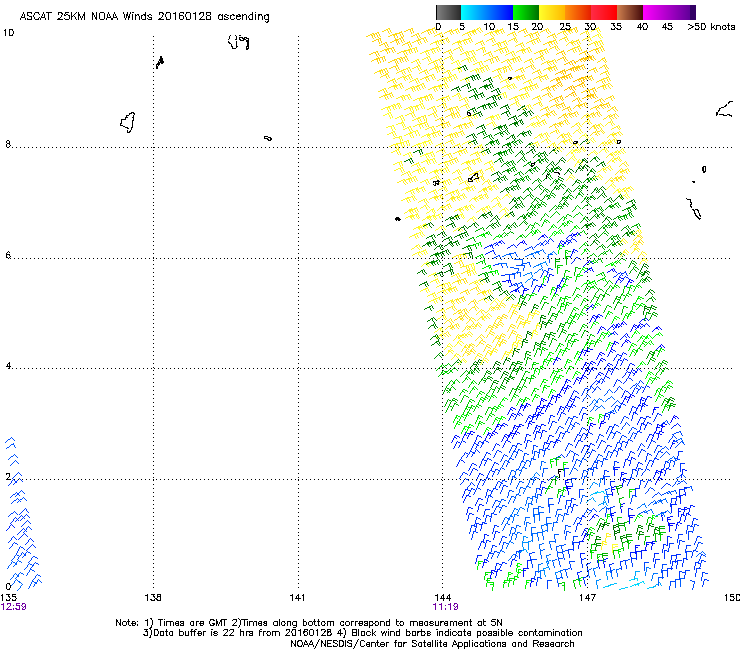Screen dimensions: 740x650
Task: Click the orange 25-30 knots legend color
Action: [x=578, y=12]
